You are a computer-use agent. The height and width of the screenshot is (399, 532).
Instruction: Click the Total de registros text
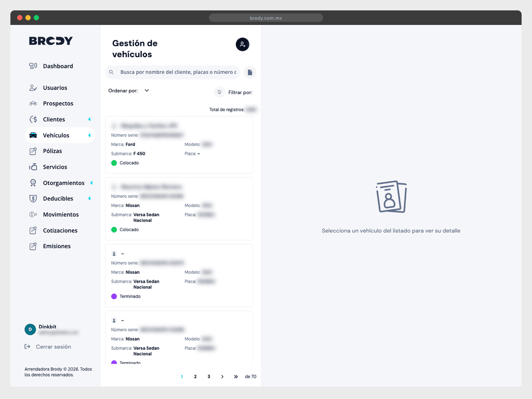227,110
